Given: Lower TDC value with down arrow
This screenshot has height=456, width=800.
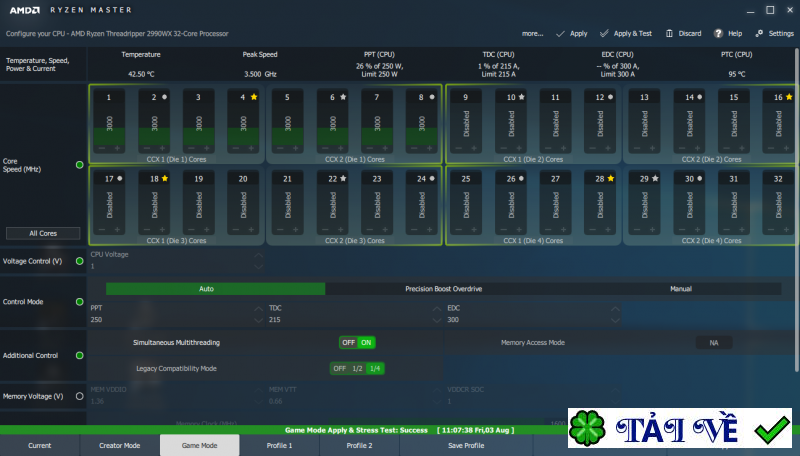Looking at the screenshot, I should (437, 320).
